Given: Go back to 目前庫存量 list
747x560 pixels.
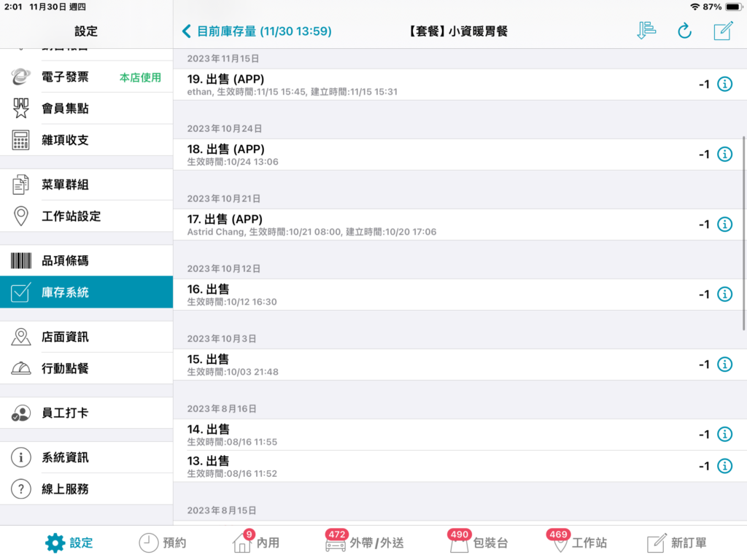Looking at the screenshot, I should tap(257, 31).
